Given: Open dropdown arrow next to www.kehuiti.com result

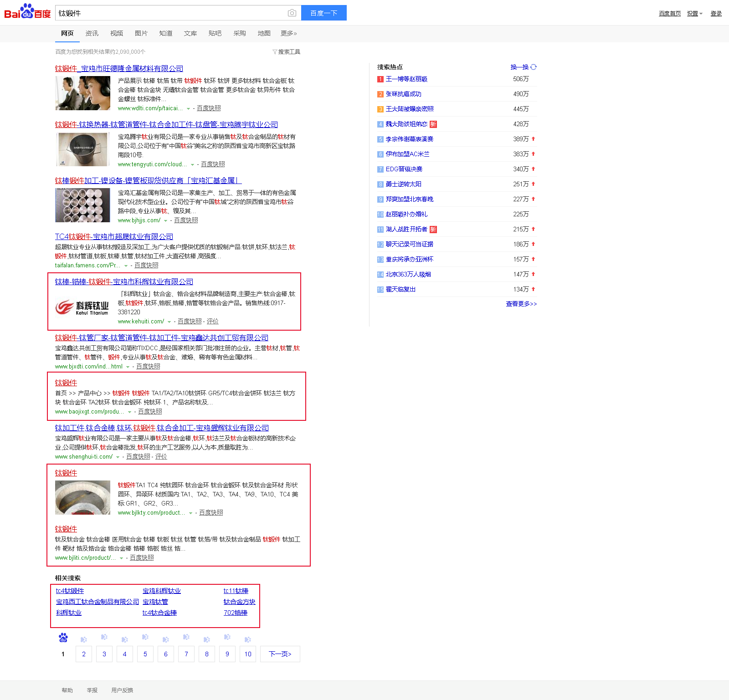Looking at the screenshot, I should [x=169, y=322].
